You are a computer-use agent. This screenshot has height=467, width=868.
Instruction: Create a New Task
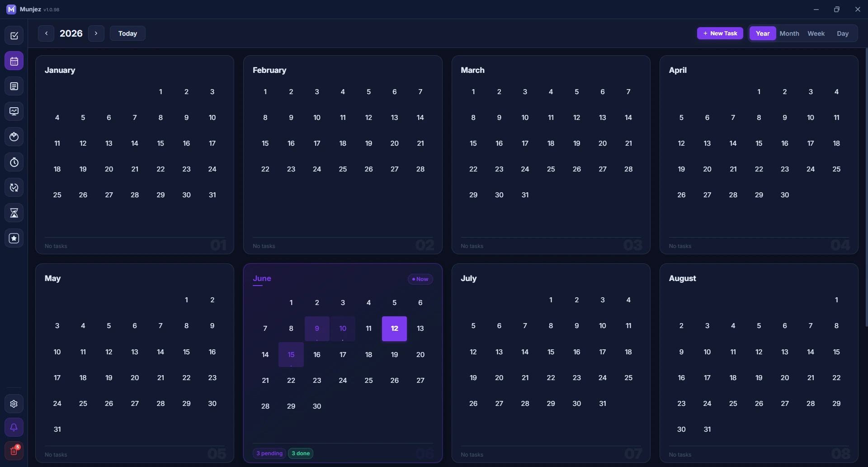[720, 33]
